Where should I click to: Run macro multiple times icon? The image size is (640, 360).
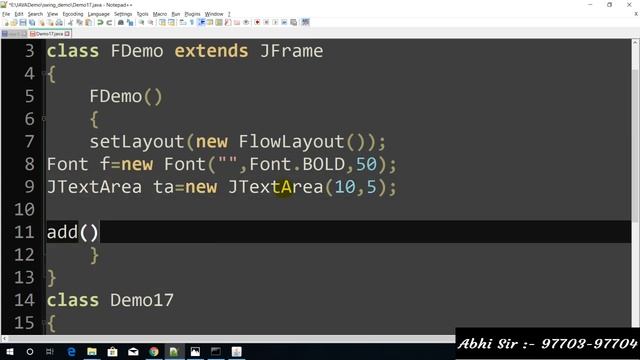coord(284,22)
